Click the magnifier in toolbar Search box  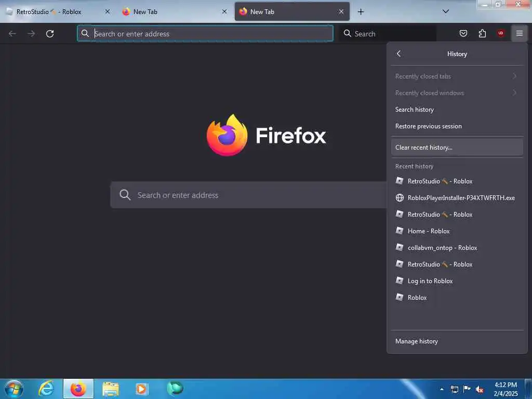(348, 33)
